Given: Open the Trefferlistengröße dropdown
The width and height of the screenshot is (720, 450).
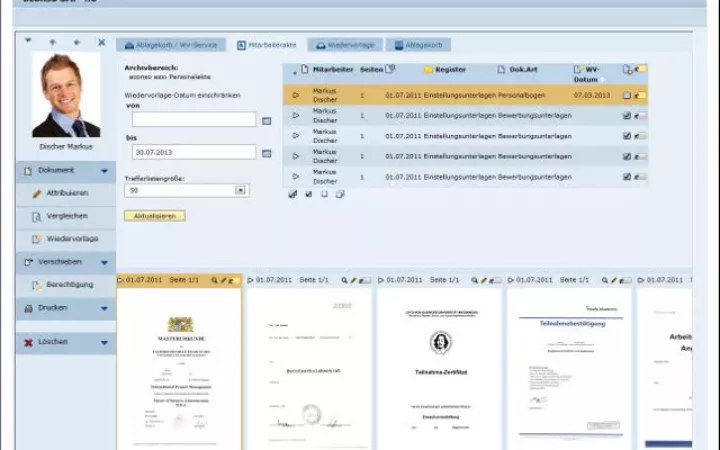Looking at the screenshot, I should click(x=240, y=190).
